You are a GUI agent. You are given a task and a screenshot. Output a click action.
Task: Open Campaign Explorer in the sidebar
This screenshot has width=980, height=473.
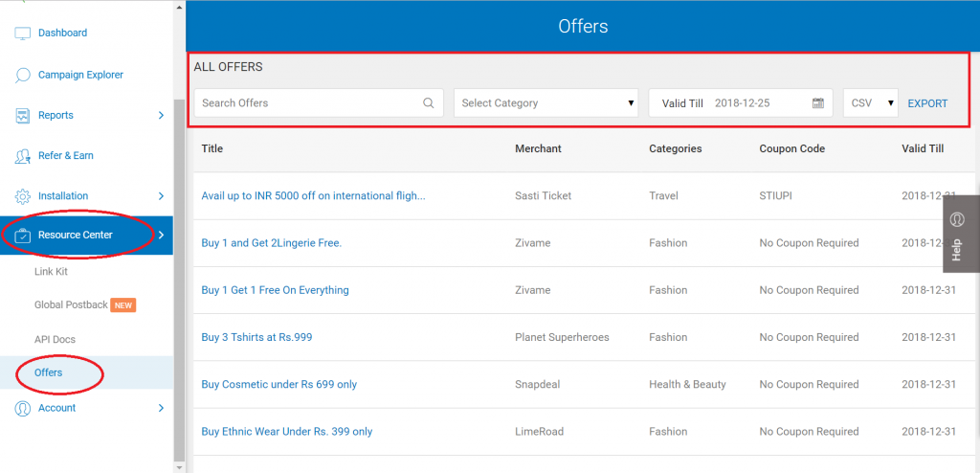(80, 75)
